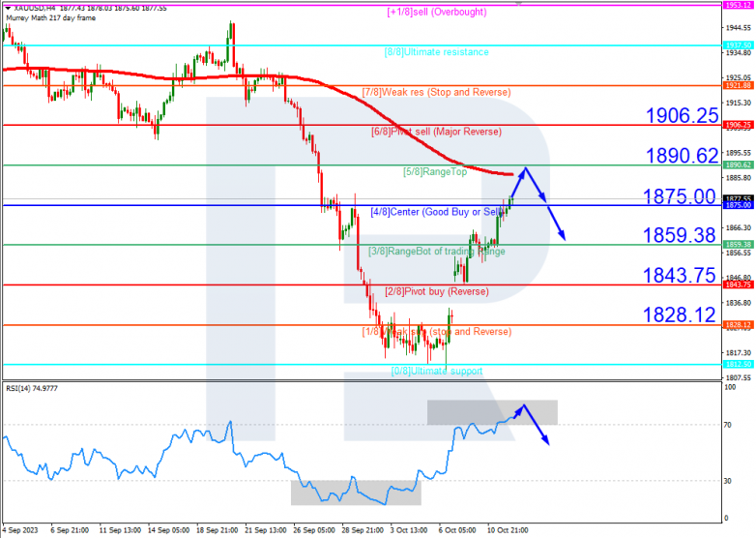Viewport: 756px width, 538px height.
Task: Click the 1895.55 price scale value
Action: [739, 153]
